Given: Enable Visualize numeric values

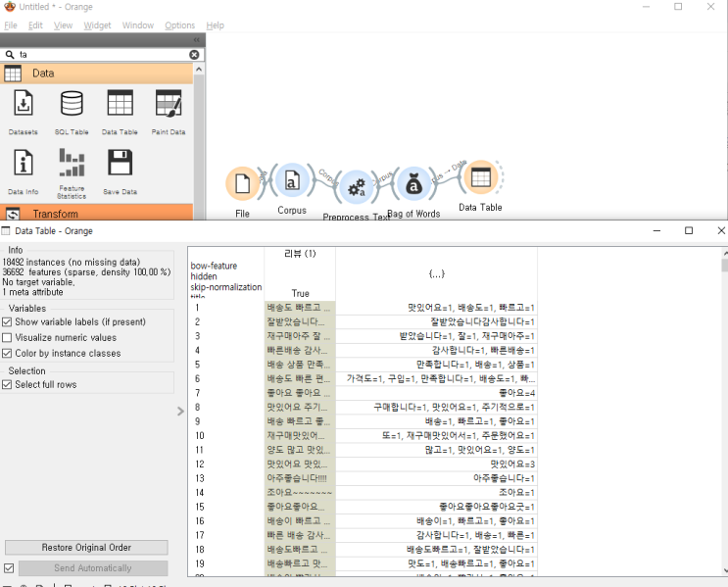Looking at the screenshot, I should tap(7, 338).
